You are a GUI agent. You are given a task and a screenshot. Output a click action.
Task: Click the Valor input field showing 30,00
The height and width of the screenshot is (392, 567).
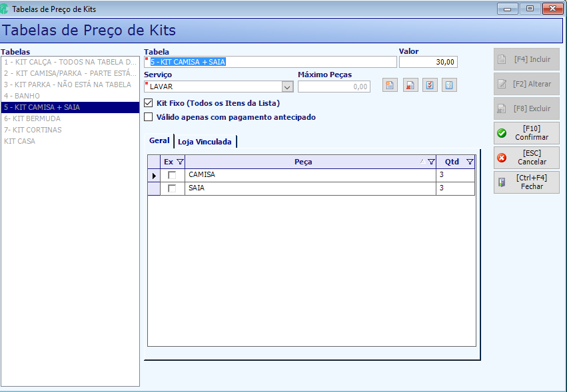(428, 62)
